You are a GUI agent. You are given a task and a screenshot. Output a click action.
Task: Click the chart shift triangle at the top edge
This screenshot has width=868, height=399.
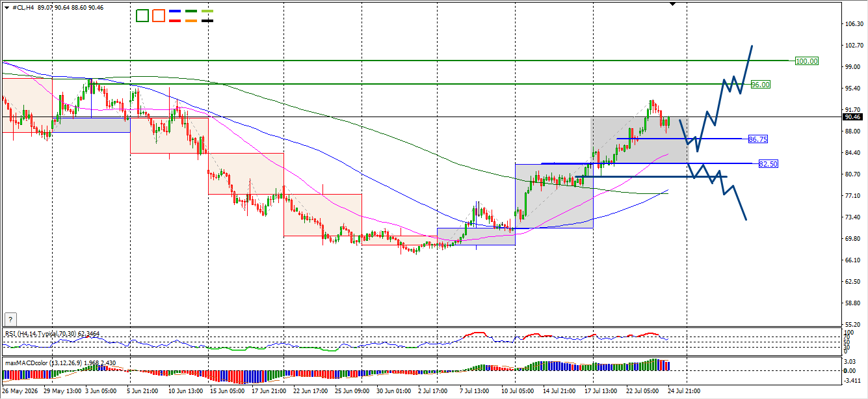pos(672,3)
